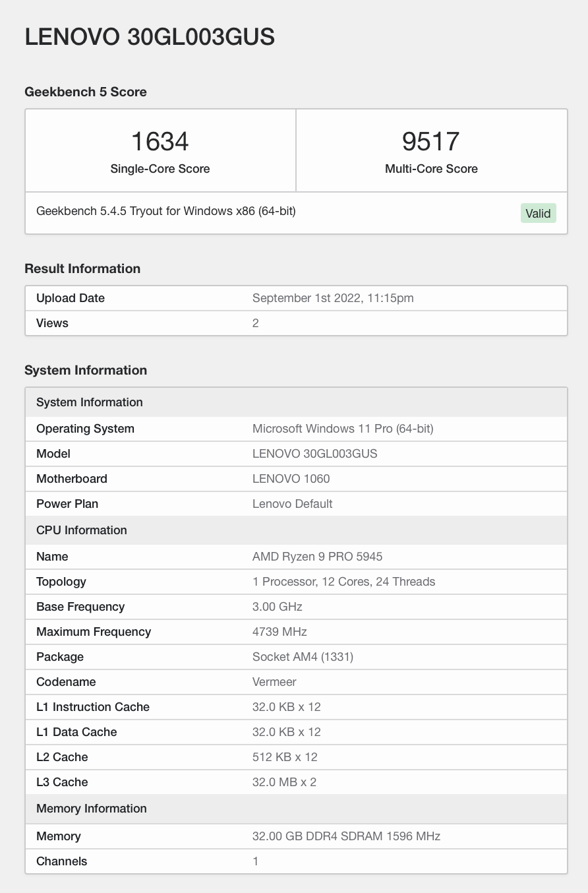Viewport: 588px width, 893px height.
Task: Click the Motherboard value LENOVO 1060
Action: pos(291,479)
